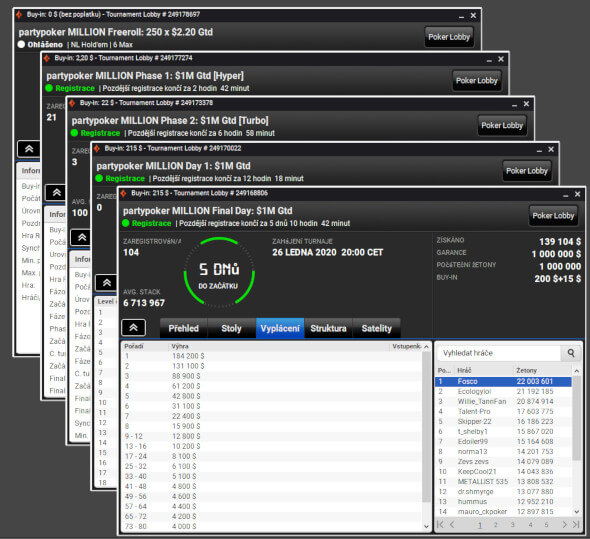Go to first page of player list
Screen dimensions: 590x539
(440, 524)
